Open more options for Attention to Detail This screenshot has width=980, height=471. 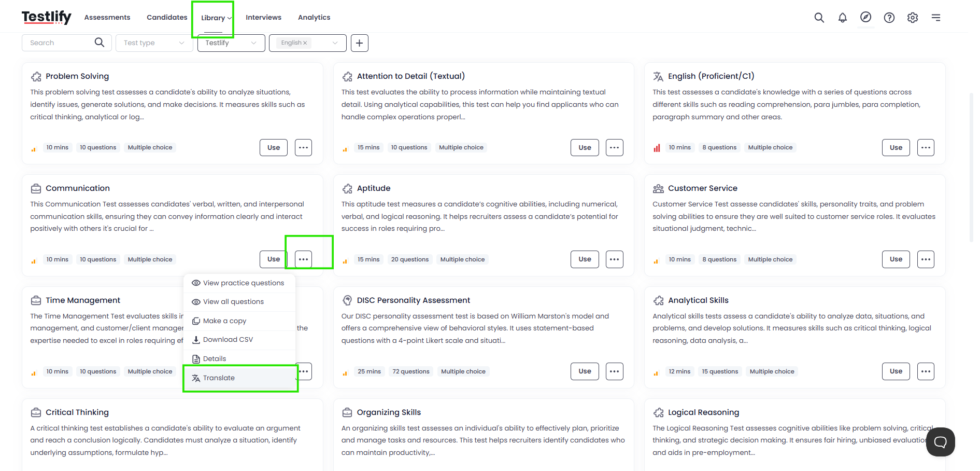click(615, 147)
